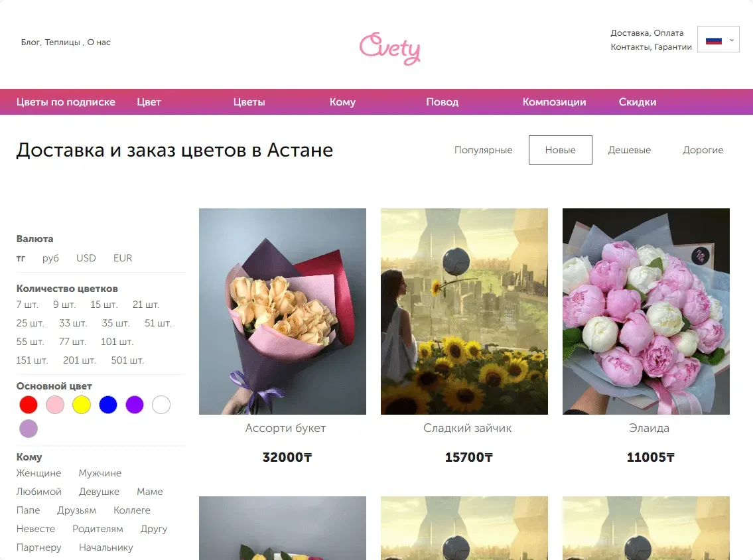Select the lilac color swatch
Image resolution: width=753 pixels, height=560 pixels.
[x=29, y=429]
